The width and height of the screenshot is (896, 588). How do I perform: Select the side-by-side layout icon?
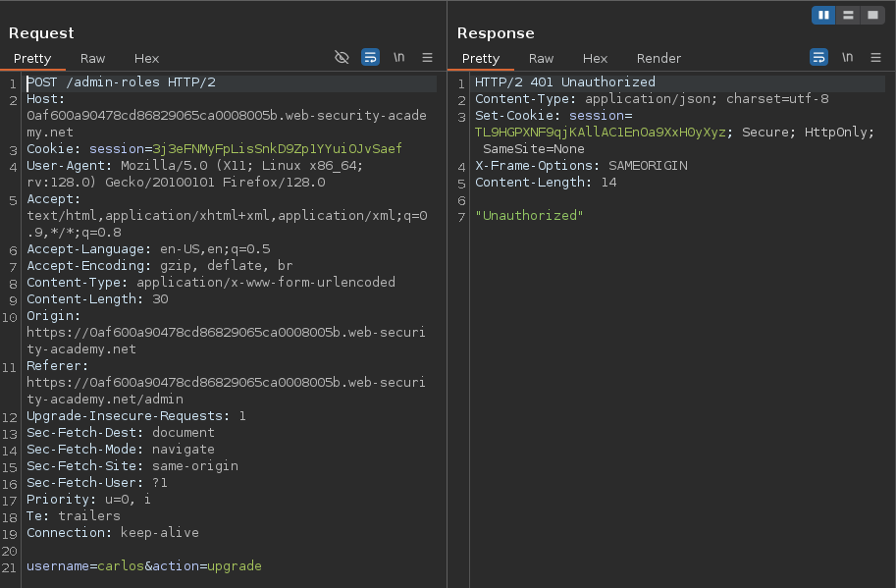(823, 15)
